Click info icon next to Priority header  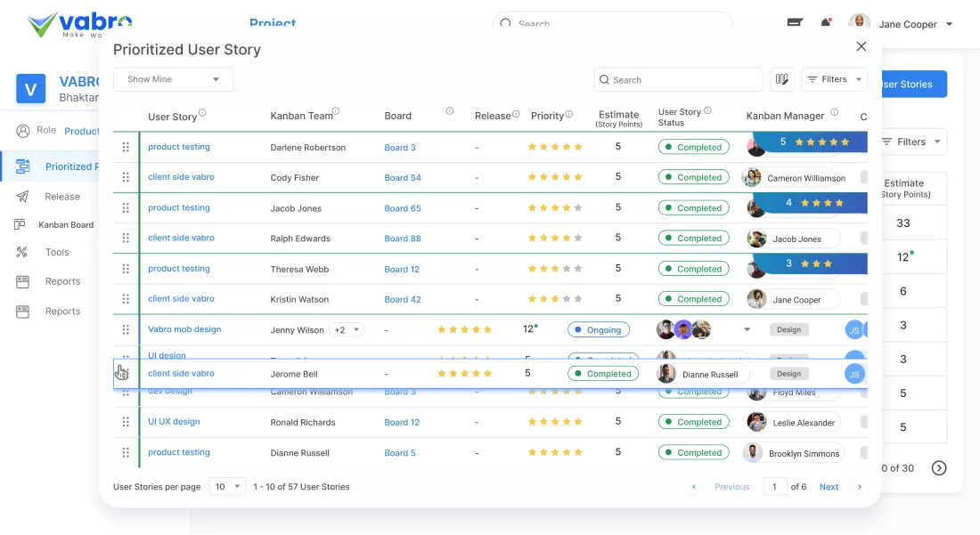(x=569, y=114)
